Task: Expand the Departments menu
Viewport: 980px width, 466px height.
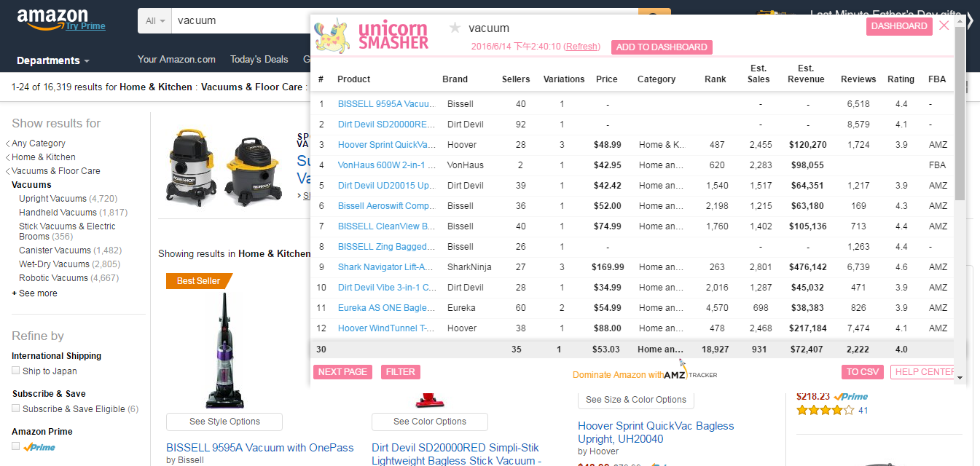Action: [x=53, y=60]
